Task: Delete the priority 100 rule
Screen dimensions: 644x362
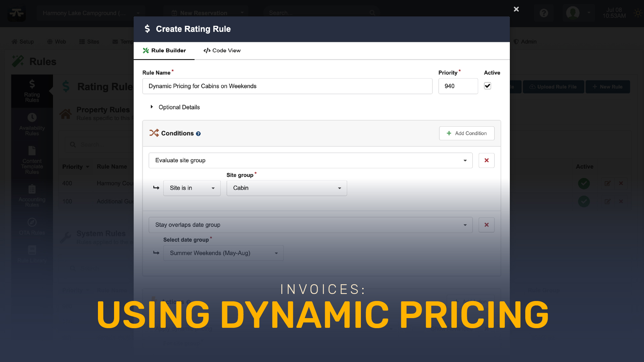Action: click(621, 201)
